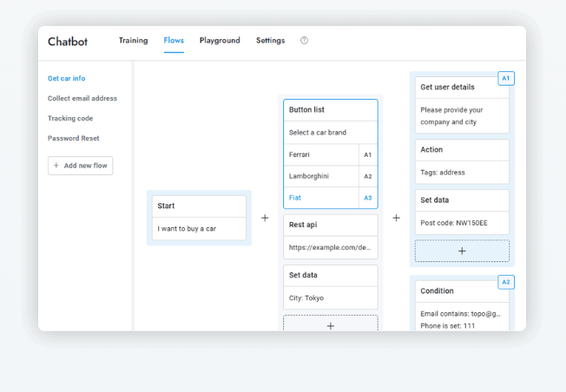Open the Password Reset flow
Screen dimensions: 566x392
[x=74, y=139]
